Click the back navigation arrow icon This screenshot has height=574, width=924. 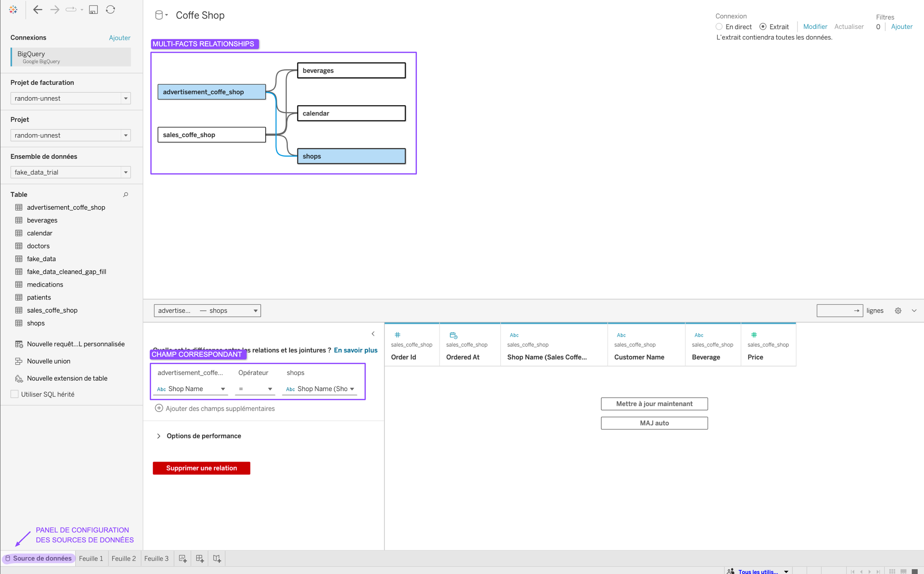tap(38, 9)
